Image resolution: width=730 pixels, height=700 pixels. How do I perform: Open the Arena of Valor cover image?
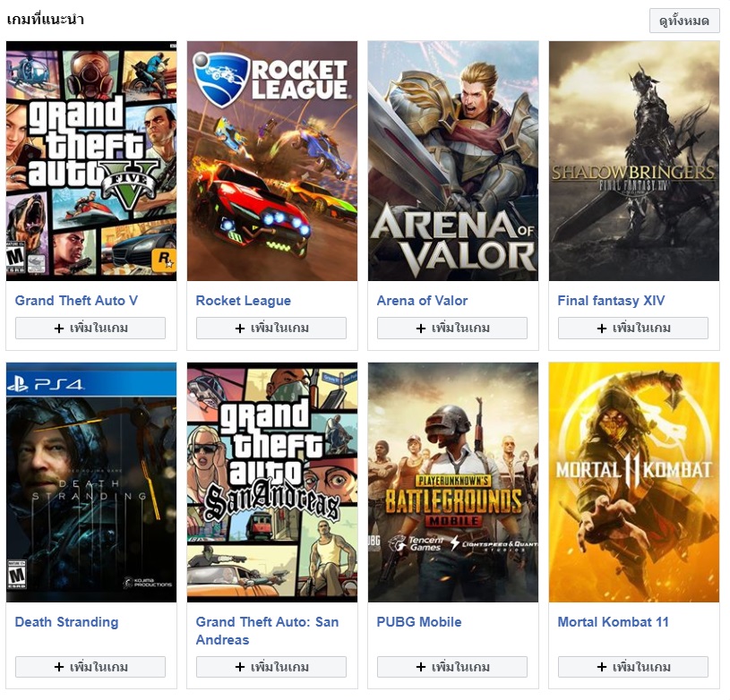pos(453,161)
